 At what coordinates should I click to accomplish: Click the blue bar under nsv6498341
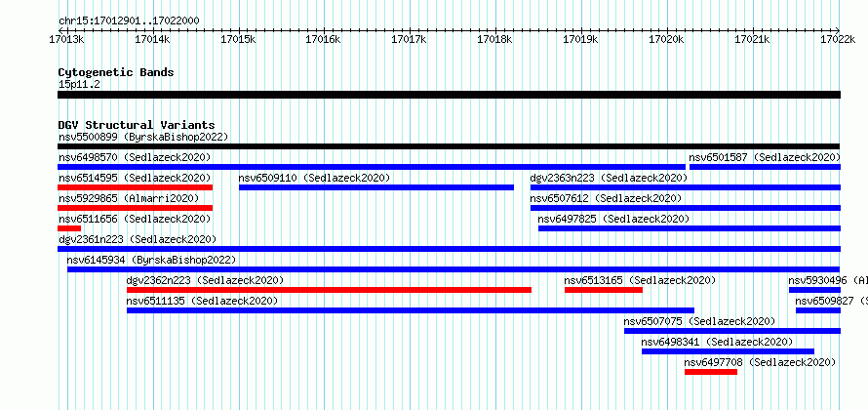728,351
